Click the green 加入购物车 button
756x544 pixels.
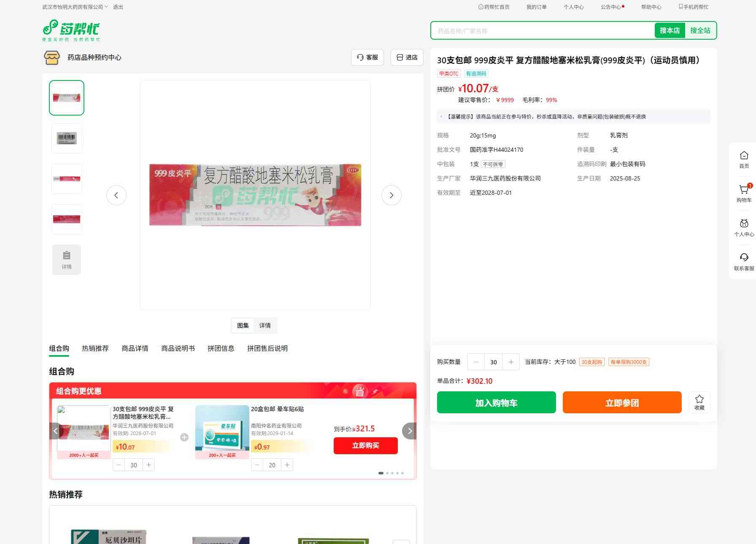click(496, 403)
